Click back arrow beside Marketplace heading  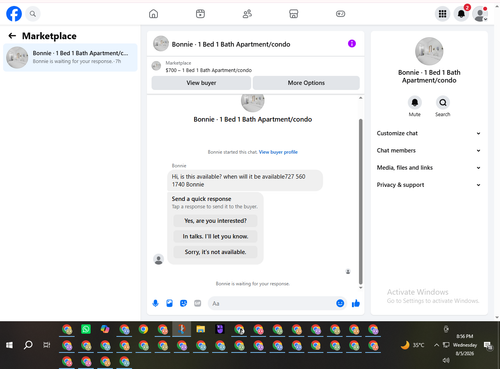12,36
